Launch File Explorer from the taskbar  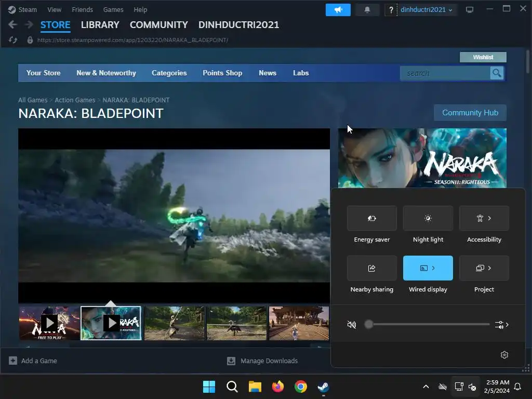coord(255,387)
